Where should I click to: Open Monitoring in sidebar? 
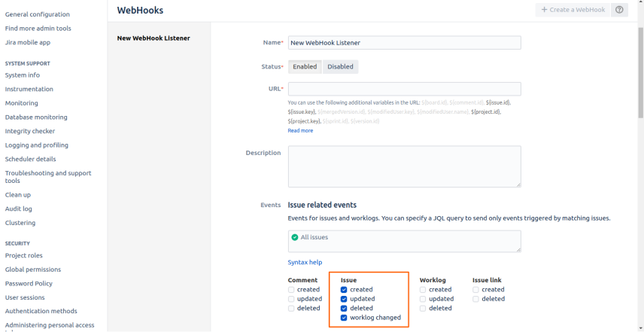point(21,103)
